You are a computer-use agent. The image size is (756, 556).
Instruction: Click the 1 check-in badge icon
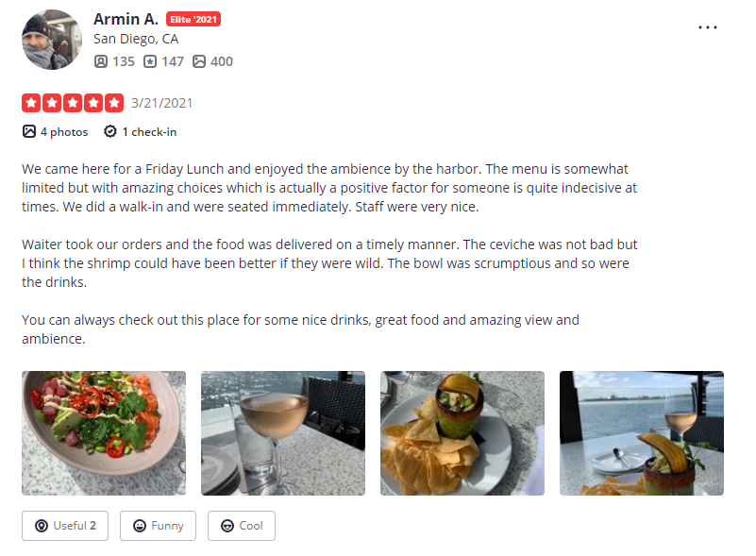pyautogui.click(x=110, y=131)
